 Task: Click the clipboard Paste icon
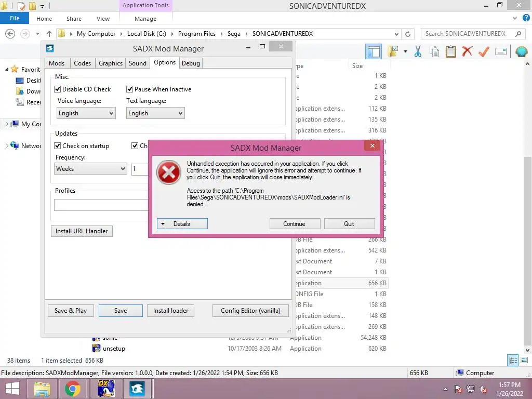450,51
